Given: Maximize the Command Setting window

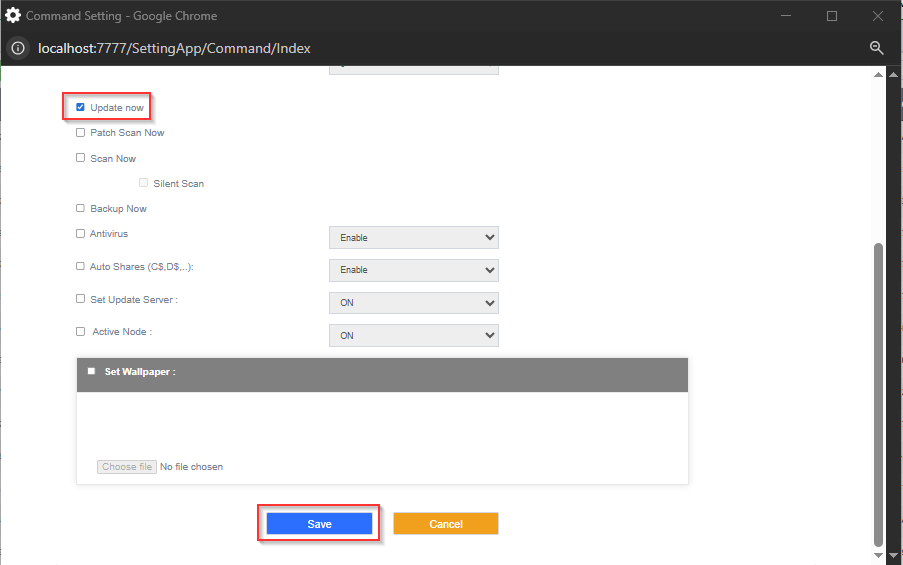Looking at the screenshot, I should tap(832, 16).
